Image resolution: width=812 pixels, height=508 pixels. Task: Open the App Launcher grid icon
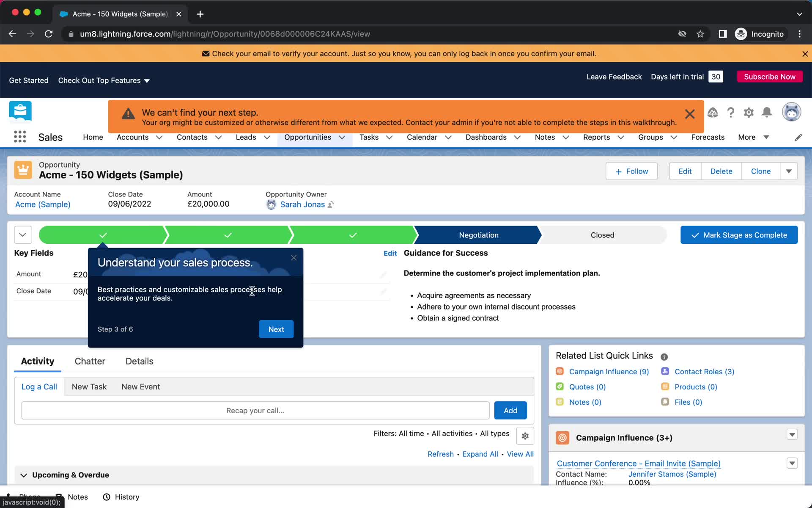[x=20, y=137]
